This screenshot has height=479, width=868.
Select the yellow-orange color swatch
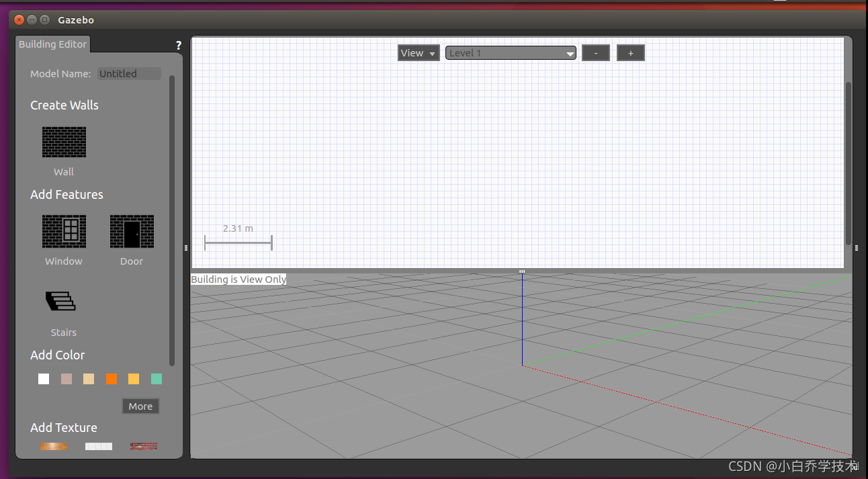134,379
